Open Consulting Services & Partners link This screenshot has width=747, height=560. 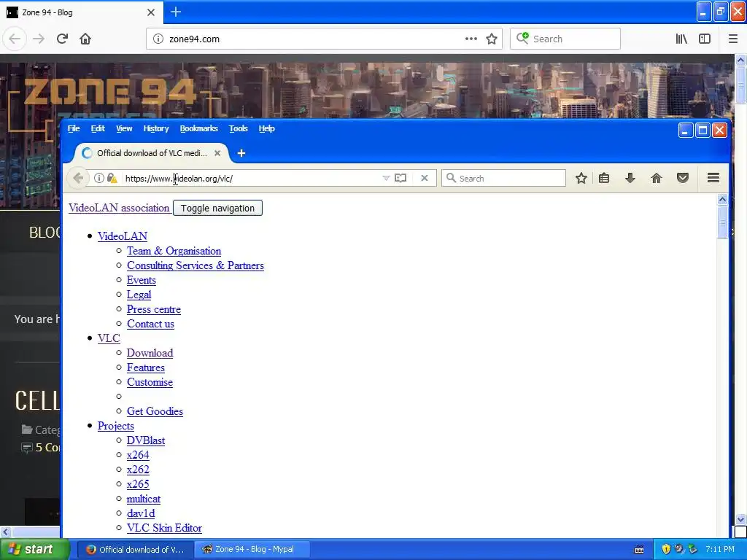tap(196, 265)
